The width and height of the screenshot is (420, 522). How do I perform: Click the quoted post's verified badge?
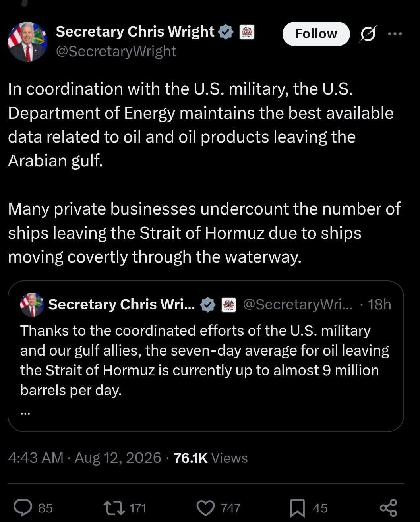pyautogui.click(x=208, y=305)
